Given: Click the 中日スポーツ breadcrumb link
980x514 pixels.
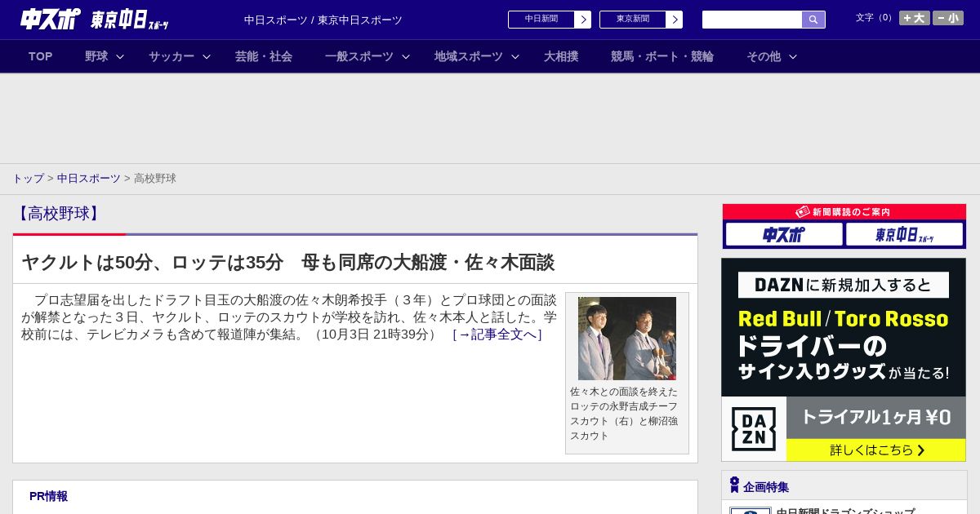Looking at the screenshot, I should click(x=89, y=179).
